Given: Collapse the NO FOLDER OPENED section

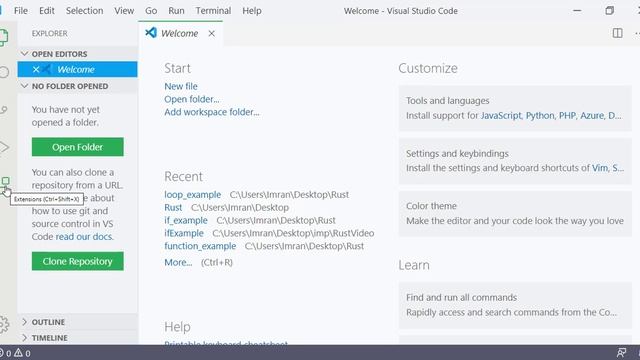Looking at the screenshot, I should coord(78,86).
